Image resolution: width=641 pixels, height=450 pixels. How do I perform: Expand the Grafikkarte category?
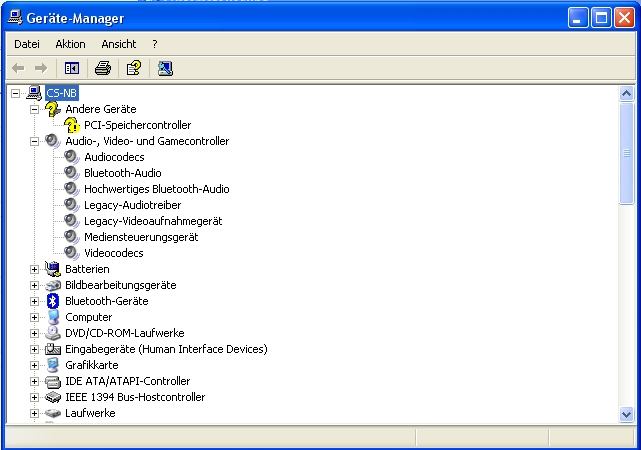pyautogui.click(x=34, y=365)
